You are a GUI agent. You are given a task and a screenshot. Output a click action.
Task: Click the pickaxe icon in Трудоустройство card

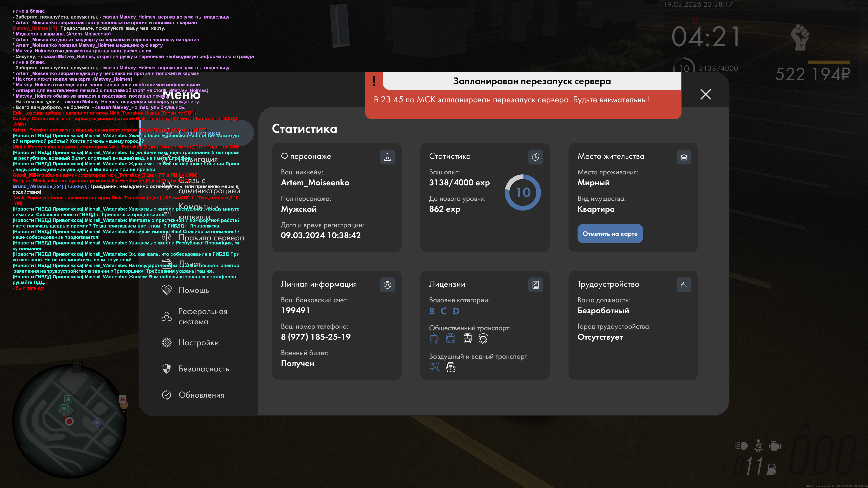[684, 285]
